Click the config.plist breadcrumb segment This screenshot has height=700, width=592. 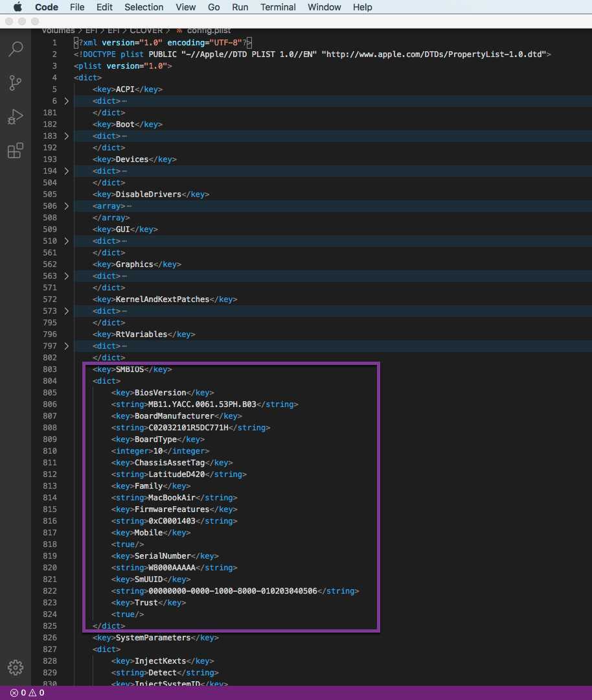tap(209, 30)
